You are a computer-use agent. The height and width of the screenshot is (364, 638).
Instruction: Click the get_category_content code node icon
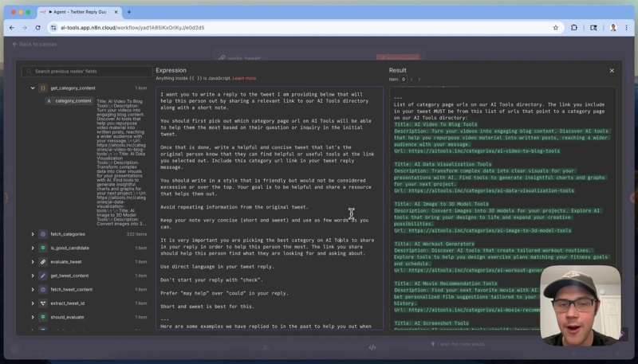(x=43, y=88)
